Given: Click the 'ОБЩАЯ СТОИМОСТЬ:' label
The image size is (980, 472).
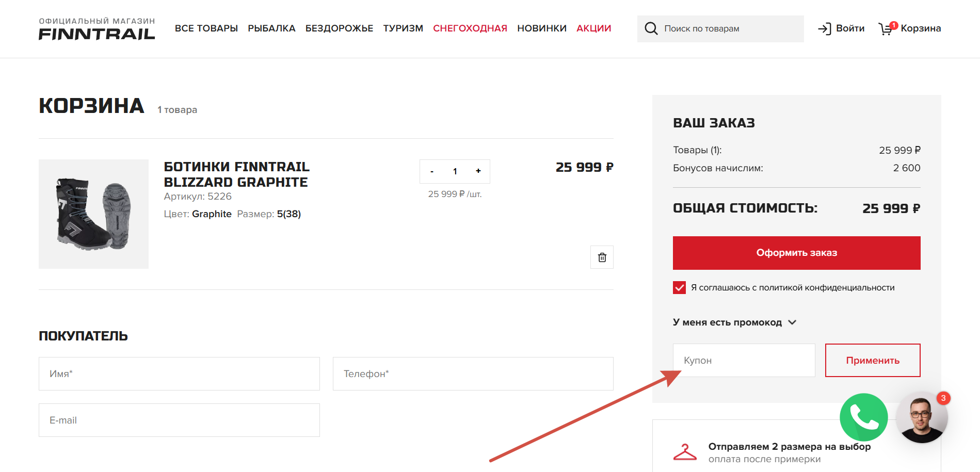Looking at the screenshot, I should point(745,208).
